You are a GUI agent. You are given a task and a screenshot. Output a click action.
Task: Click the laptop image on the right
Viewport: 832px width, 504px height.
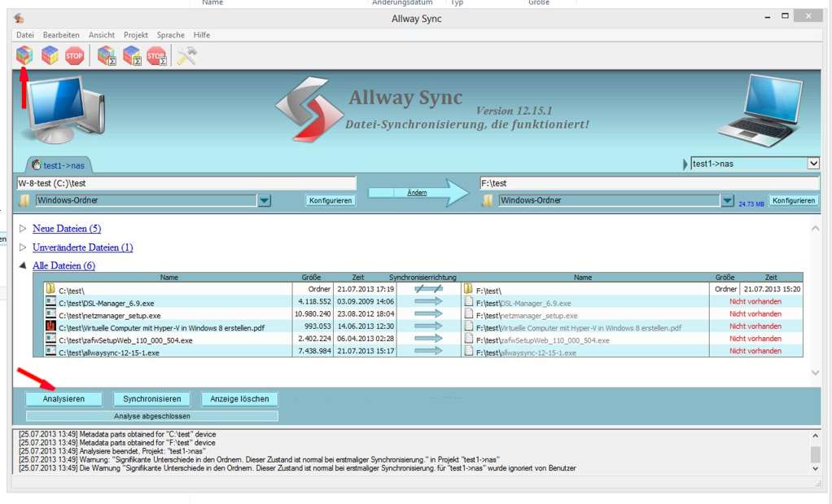pos(761,110)
